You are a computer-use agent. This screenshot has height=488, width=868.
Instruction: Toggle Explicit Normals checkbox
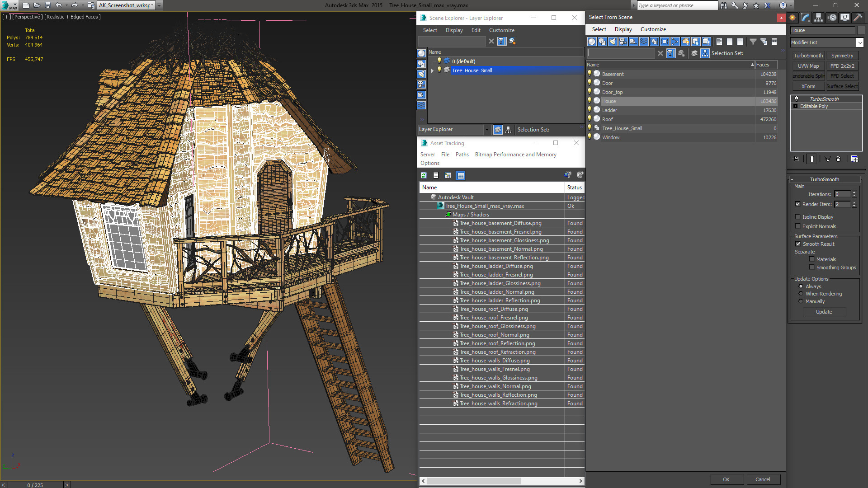798,226
